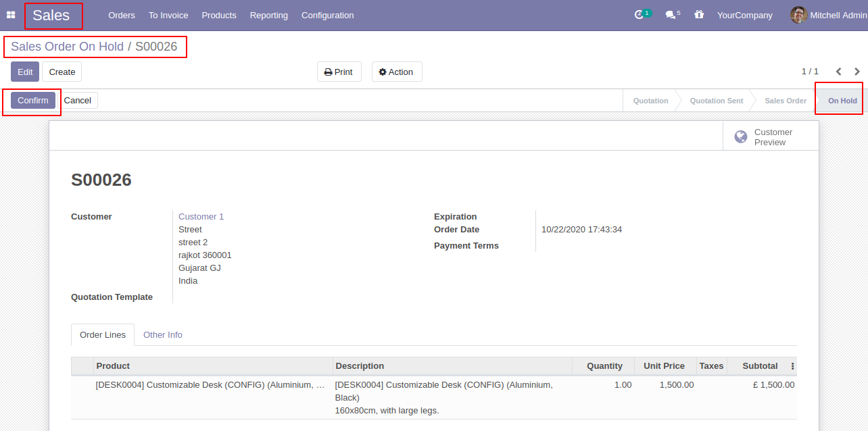Open YourCompany company switcher

745,15
